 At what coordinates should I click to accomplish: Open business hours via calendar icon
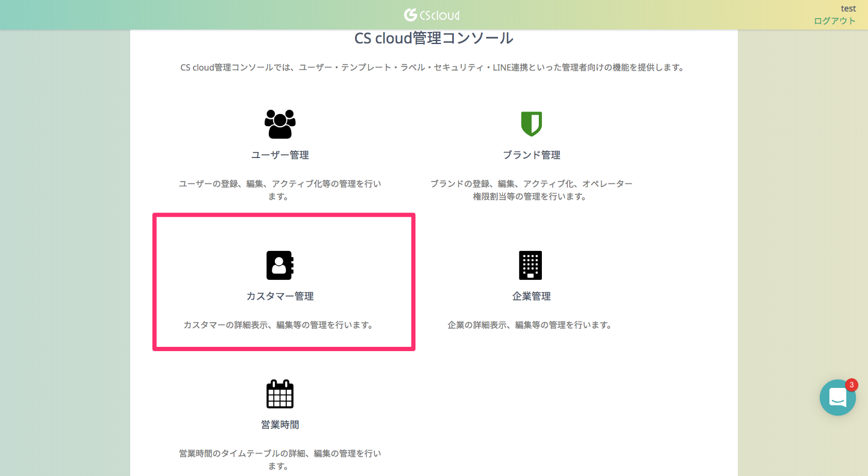click(x=280, y=394)
